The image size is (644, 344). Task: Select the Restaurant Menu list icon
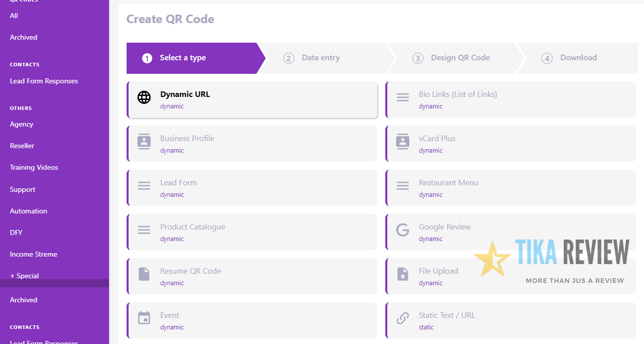pyautogui.click(x=403, y=186)
